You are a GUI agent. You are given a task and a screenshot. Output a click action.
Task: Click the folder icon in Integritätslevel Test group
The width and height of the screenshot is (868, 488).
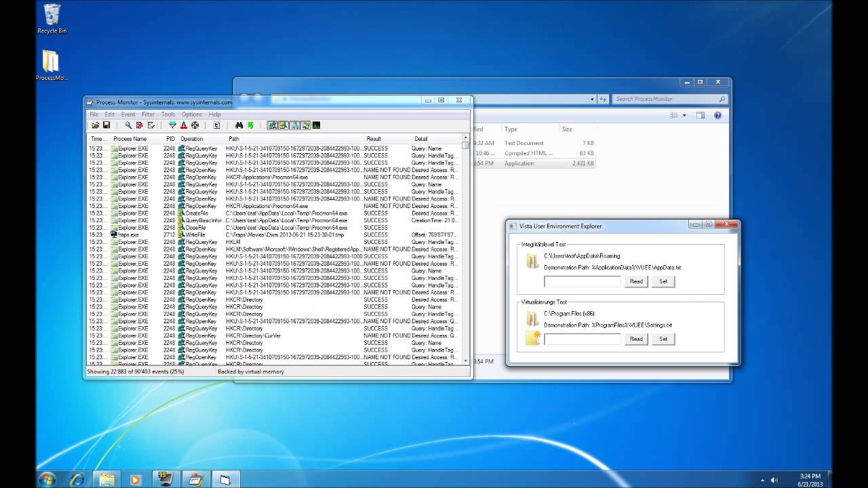532,261
